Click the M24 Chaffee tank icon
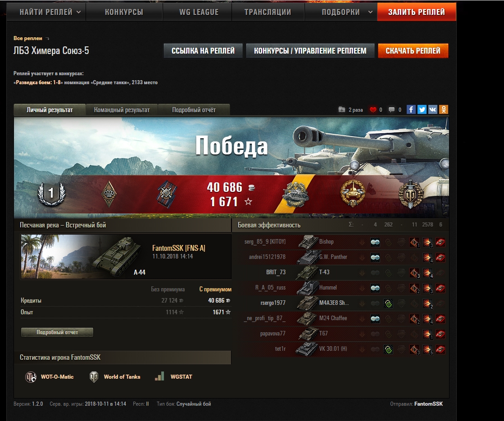 (308, 318)
